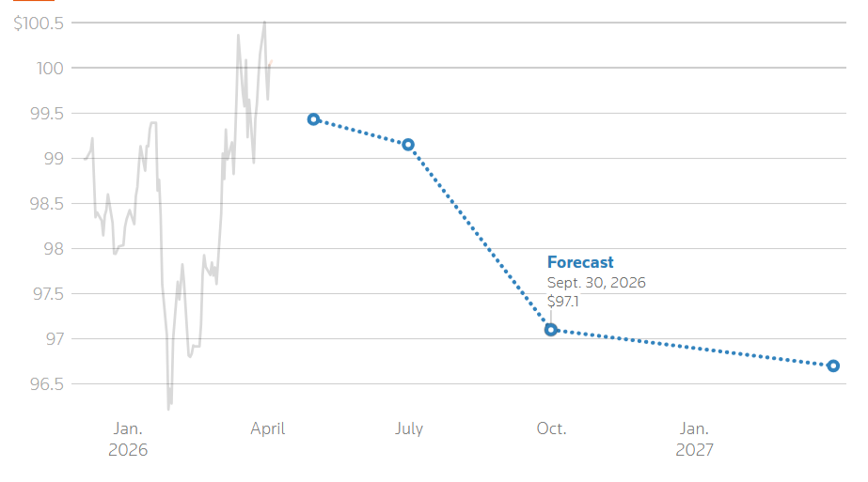
Task: Click the "July" x-axis label
Action: click(409, 429)
